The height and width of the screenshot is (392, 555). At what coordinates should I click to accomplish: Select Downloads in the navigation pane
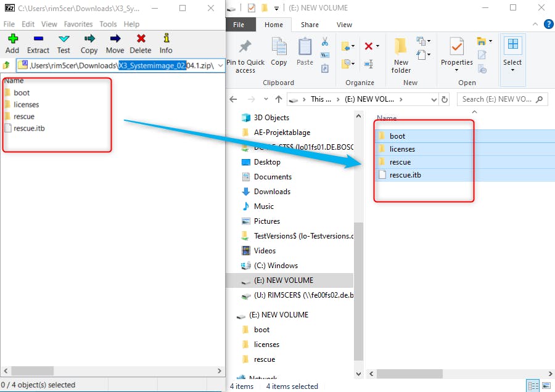pos(272,192)
